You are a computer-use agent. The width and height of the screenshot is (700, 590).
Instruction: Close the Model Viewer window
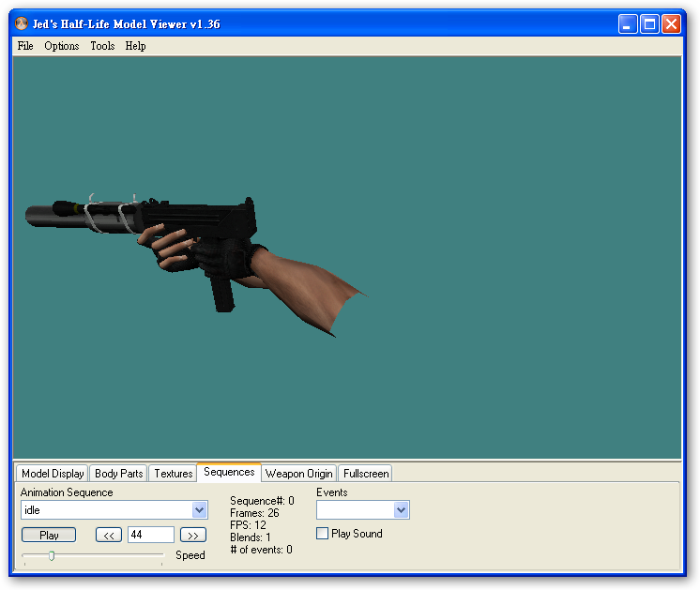coord(671,23)
